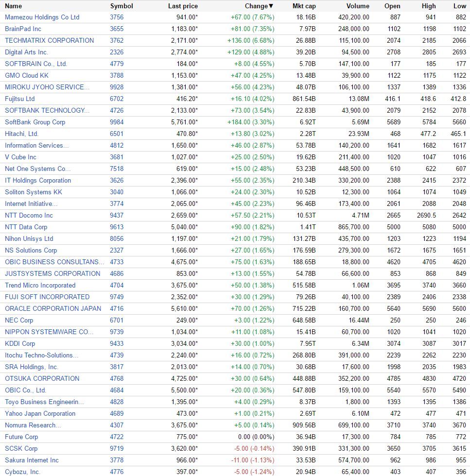The width and height of the screenshot is (470, 476).
Task: Click symbol 3756 for Mamezou
Action: click(x=117, y=17)
